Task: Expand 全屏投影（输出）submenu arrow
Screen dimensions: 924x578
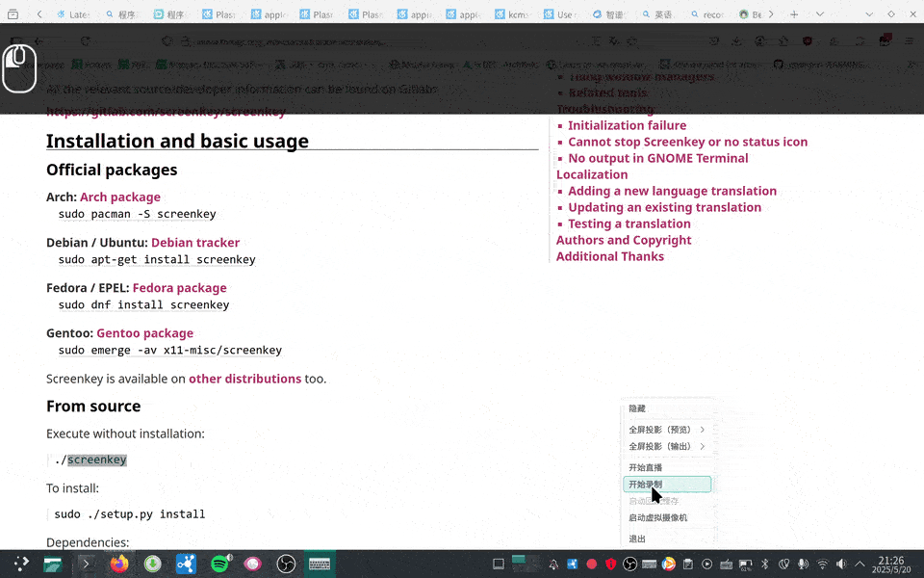Action: tap(703, 446)
